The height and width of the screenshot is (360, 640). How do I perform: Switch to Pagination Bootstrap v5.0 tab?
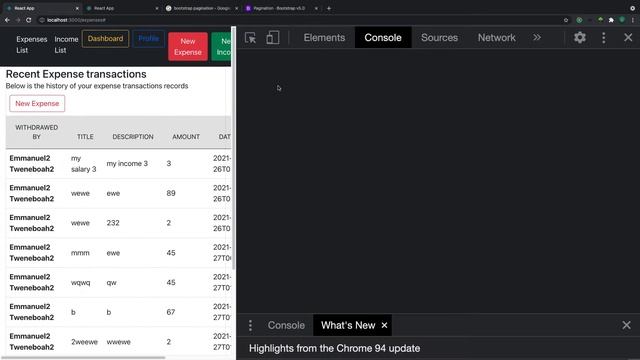pyautogui.click(x=282, y=8)
